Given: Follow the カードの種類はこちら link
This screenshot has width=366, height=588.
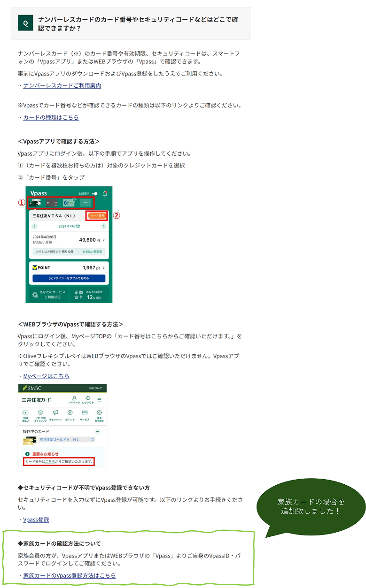Looking at the screenshot, I should pos(51,117).
